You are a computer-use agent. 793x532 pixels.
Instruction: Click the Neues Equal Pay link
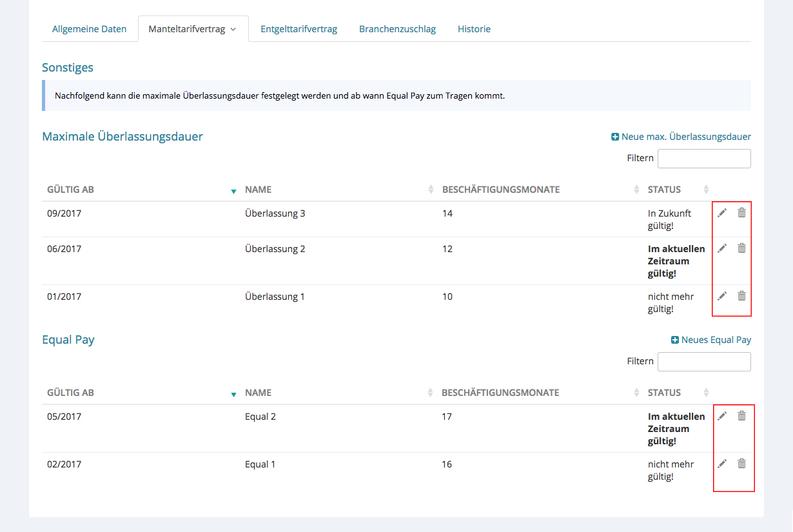tap(711, 340)
